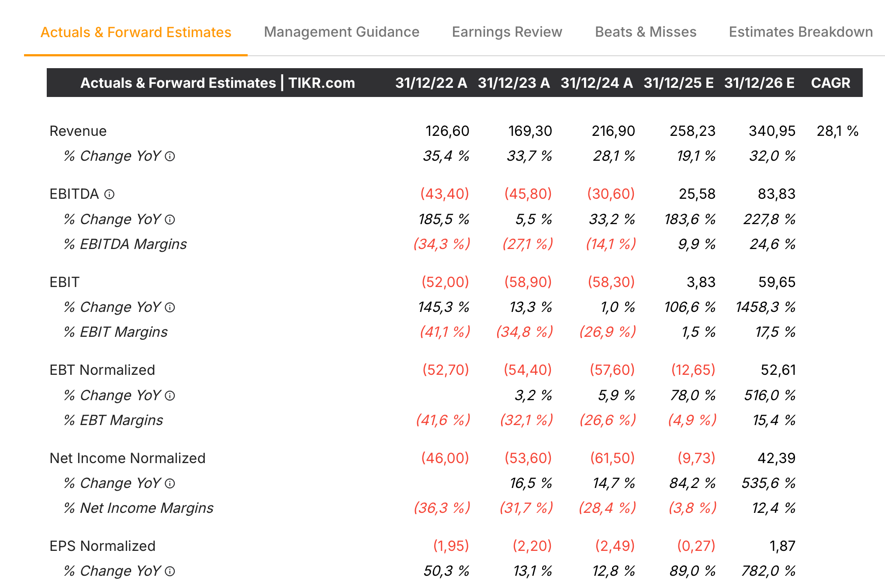885x588 pixels.
Task: Switch to the Earnings Review tab
Action: click(507, 32)
